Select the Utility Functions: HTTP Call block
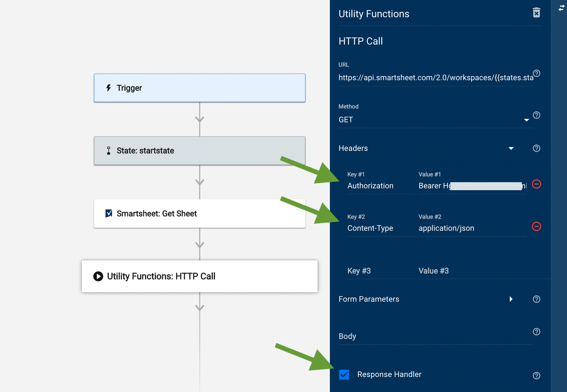 (x=200, y=276)
